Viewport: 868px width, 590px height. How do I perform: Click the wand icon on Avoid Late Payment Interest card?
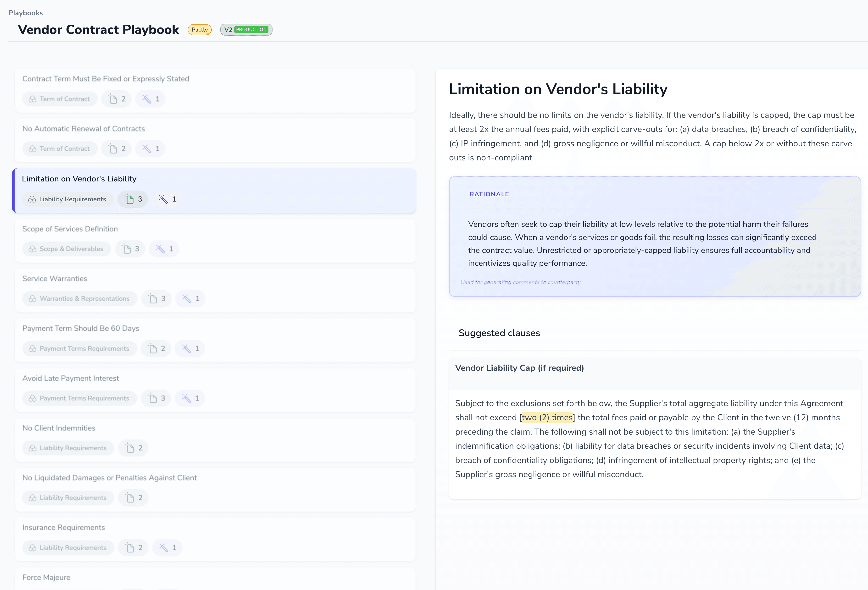point(190,398)
